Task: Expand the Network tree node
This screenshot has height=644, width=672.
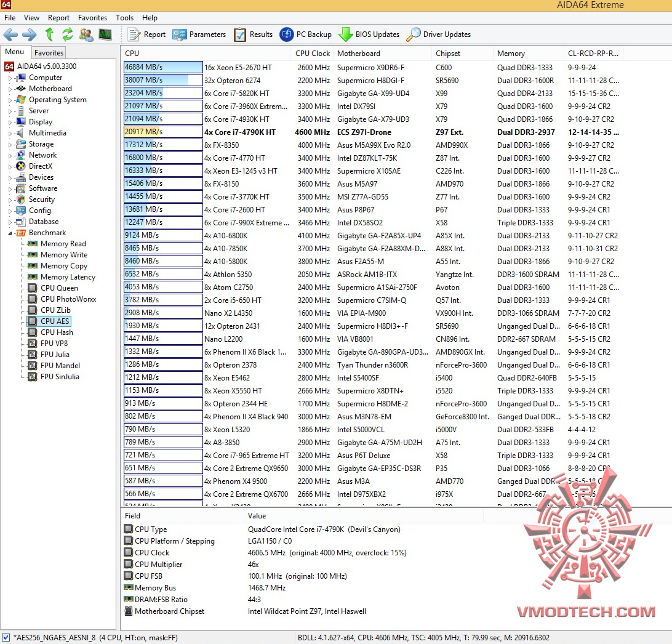Action: coord(10,156)
